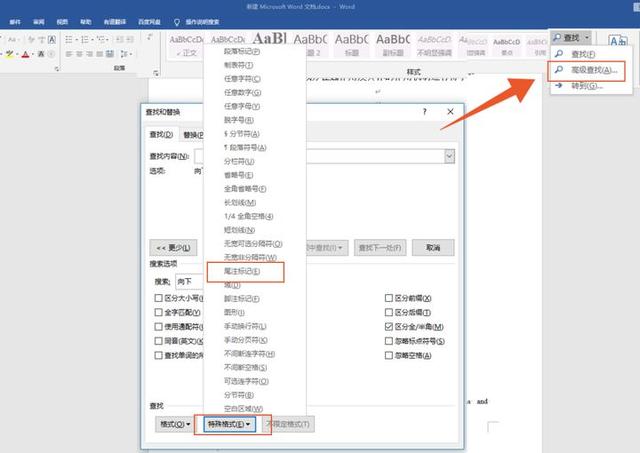This screenshot has height=453, width=640.
Task: Click the help question mark in dialog
Action: pyautogui.click(x=424, y=111)
